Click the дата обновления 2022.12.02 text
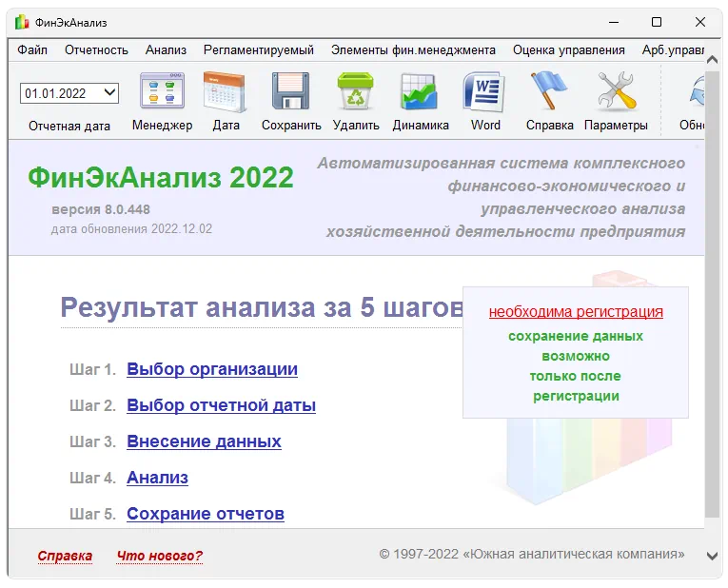The width and height of the screenshot is (728, 588). 131,228
